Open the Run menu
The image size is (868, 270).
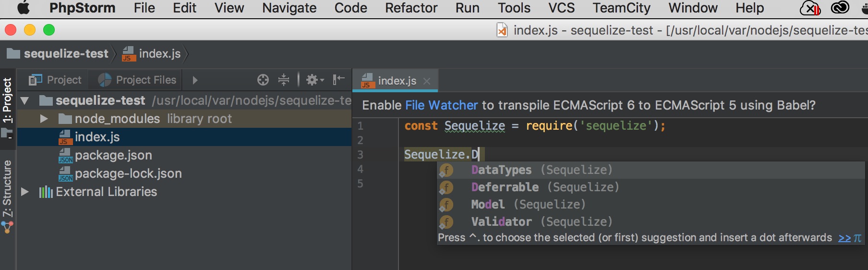[467, 8]
